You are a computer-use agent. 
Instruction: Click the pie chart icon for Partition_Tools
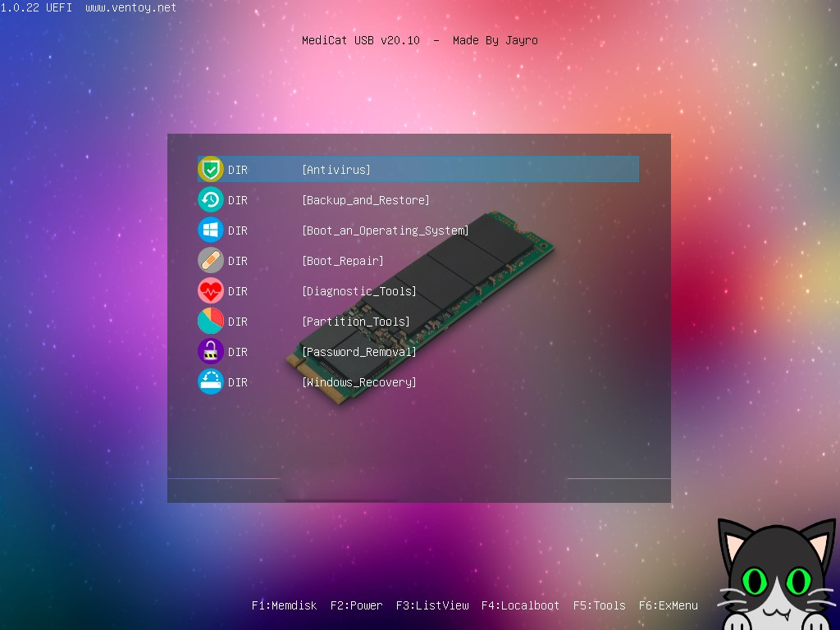211,322
